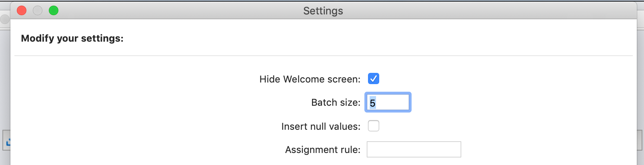This screenshot has width=644, height=165.
Task: Click the Settings title bar text
Action: pyautogui.click(x=323, y=11)
